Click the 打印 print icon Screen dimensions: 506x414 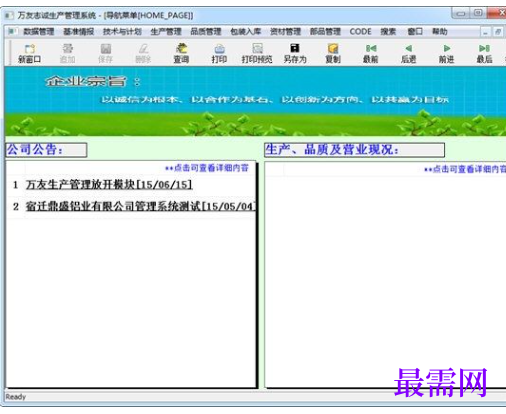tap(219, 53)
